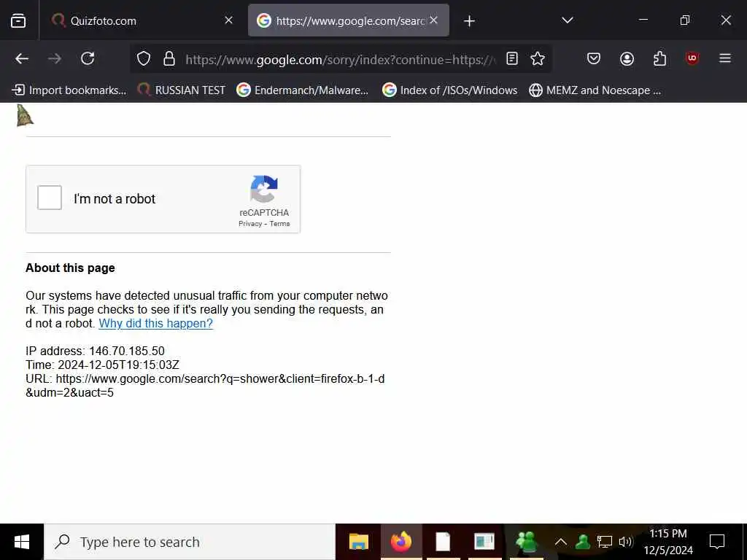747x560 pixels.
Task: Open the notification action center icon
Action: point(716,542)
